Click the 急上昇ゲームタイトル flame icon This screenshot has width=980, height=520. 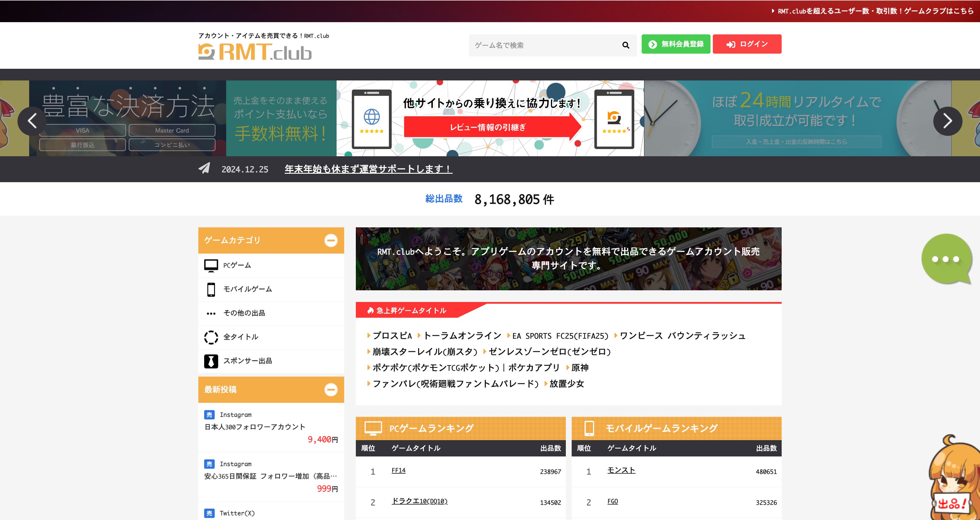click(x=370, y=310)
